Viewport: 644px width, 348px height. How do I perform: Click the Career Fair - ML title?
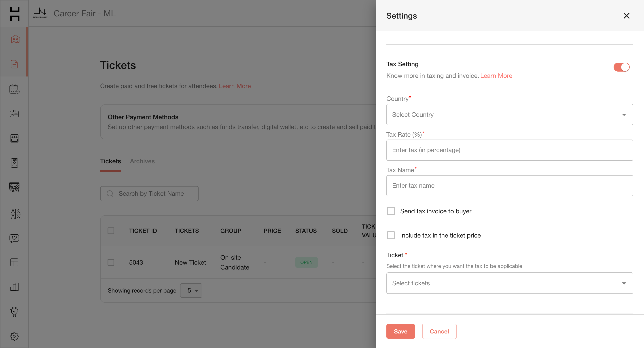85,13
